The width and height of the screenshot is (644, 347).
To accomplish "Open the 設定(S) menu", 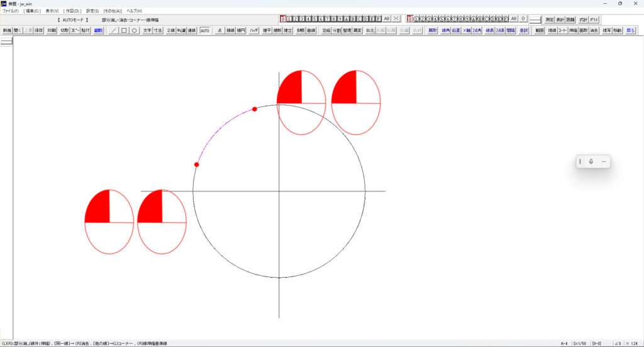I will click(92, 11).
